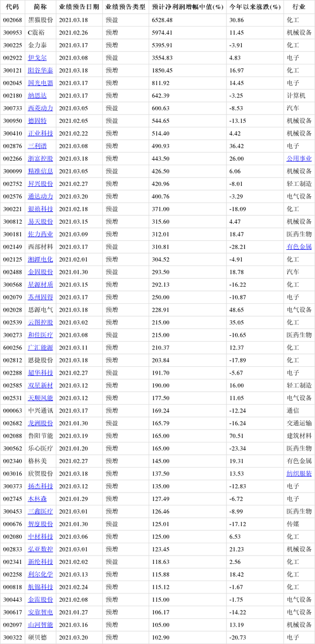Open the 山河智能 link
This screenshot has width=315, height=644.
pos(40,624)
